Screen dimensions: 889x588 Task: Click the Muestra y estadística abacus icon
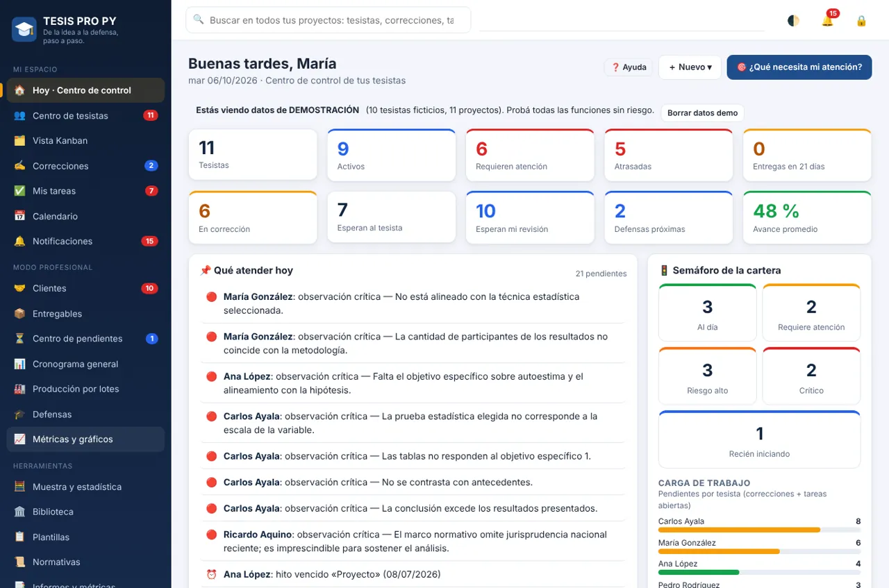coord(19,487)
